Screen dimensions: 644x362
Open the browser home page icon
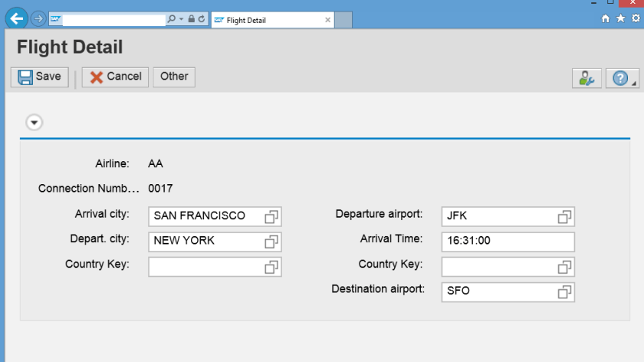606,19
